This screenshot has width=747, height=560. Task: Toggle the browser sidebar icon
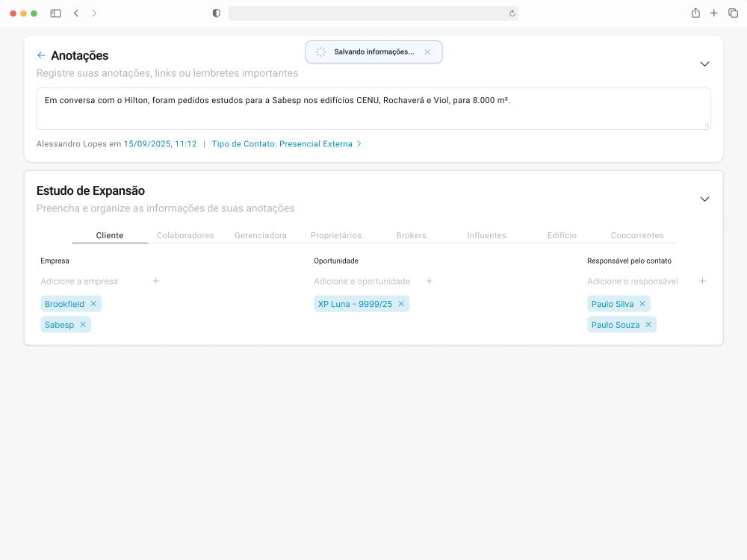pyautogui.click(x=55, y=13)
